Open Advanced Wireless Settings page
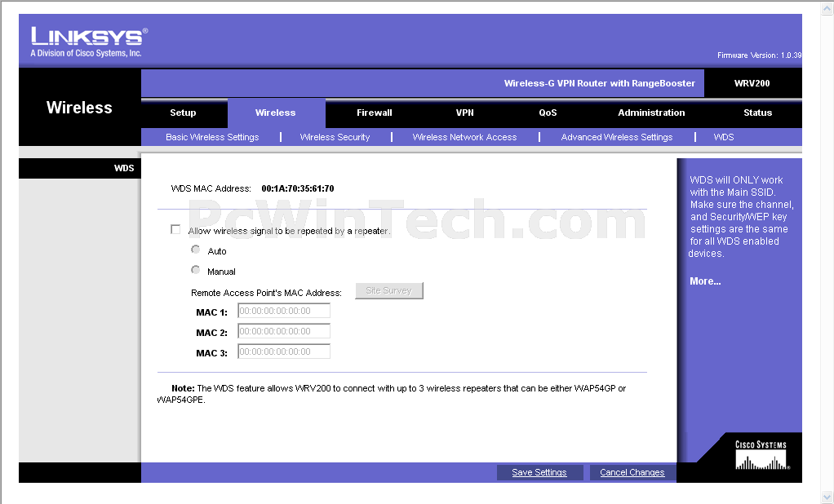Viewport: 834px width, 504px height. pyautogui.click(x=617, y=137)
